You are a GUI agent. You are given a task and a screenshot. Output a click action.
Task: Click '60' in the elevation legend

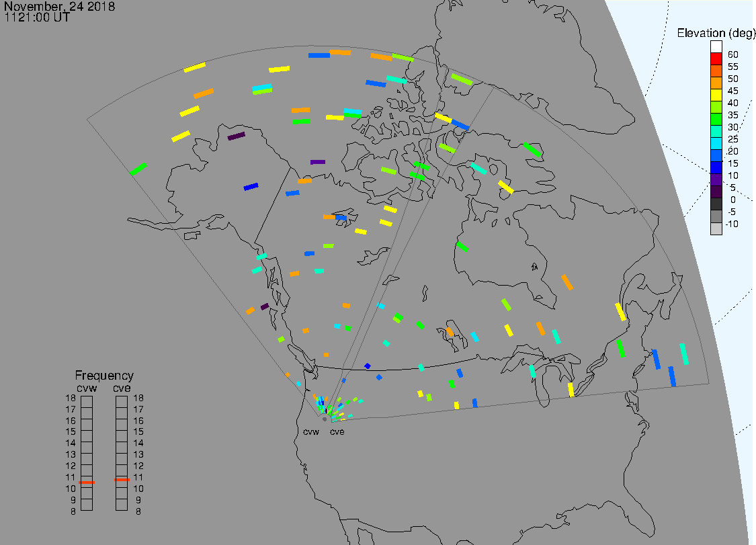[x=733, y=54]
